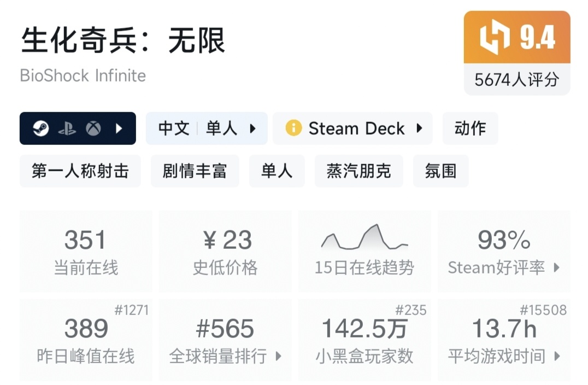Screen dimensions: 588x385
Task: Select the 第一人称射击 tag
Action: click(80, 171)
